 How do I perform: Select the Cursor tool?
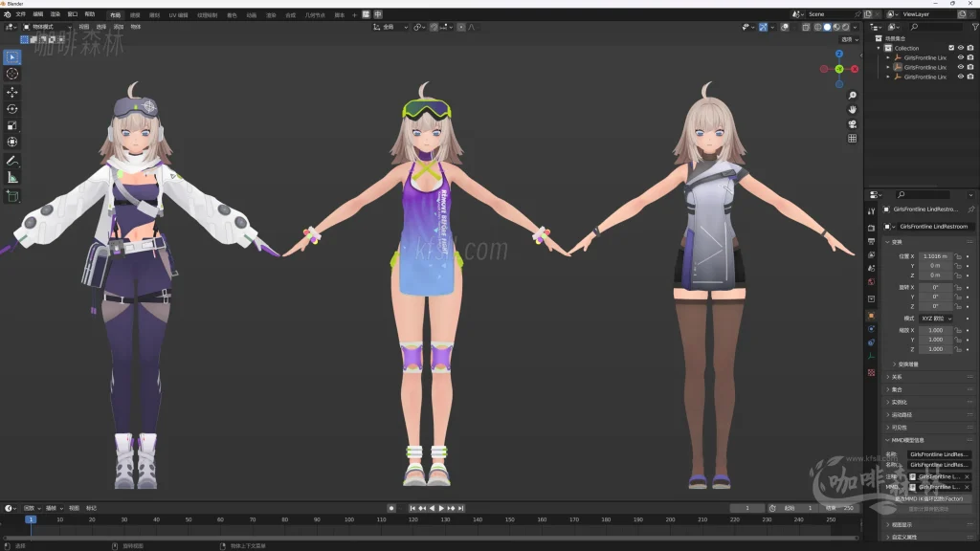pos(11,74)
